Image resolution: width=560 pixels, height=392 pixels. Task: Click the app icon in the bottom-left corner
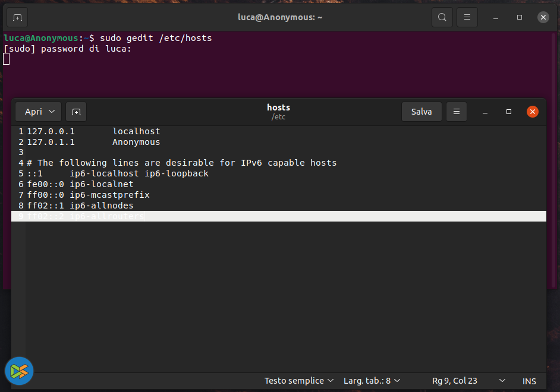point(19,371)
